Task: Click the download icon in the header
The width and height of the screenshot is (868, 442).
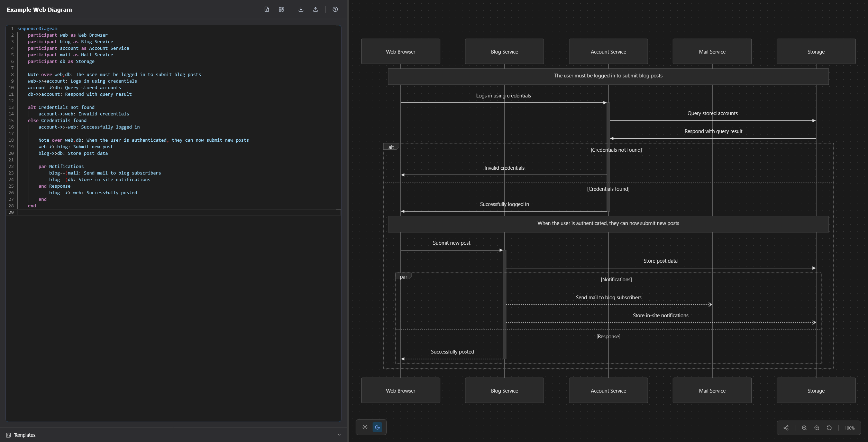Action: point(301,9)
